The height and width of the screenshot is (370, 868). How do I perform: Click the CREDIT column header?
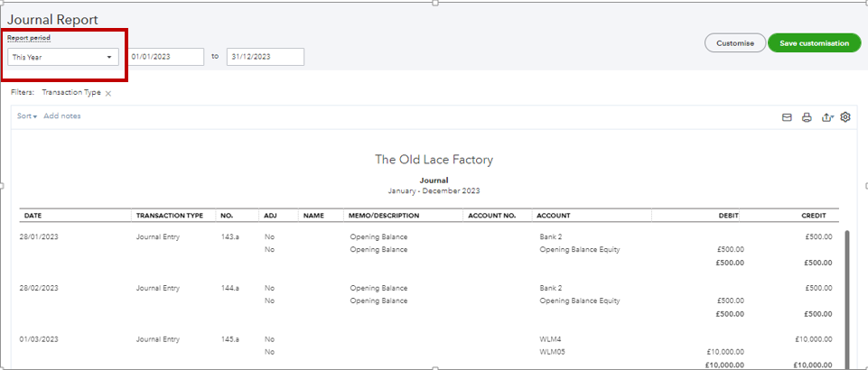[813, 216]
